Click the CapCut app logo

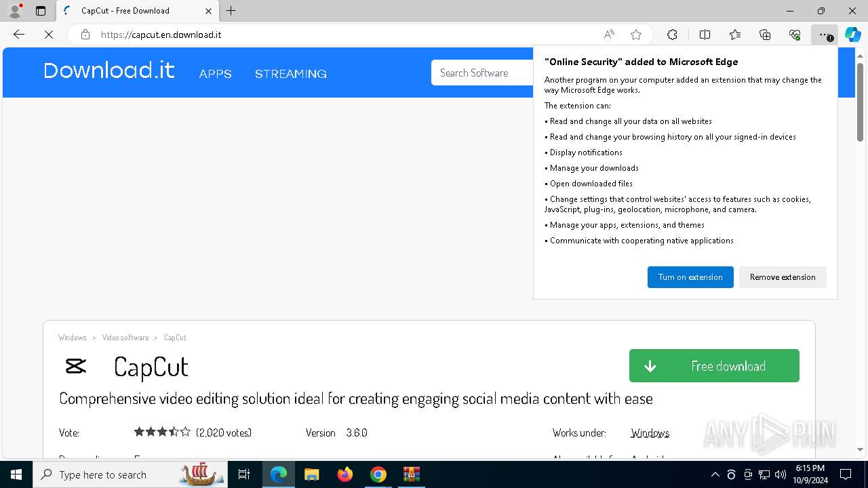pos(76,366)
